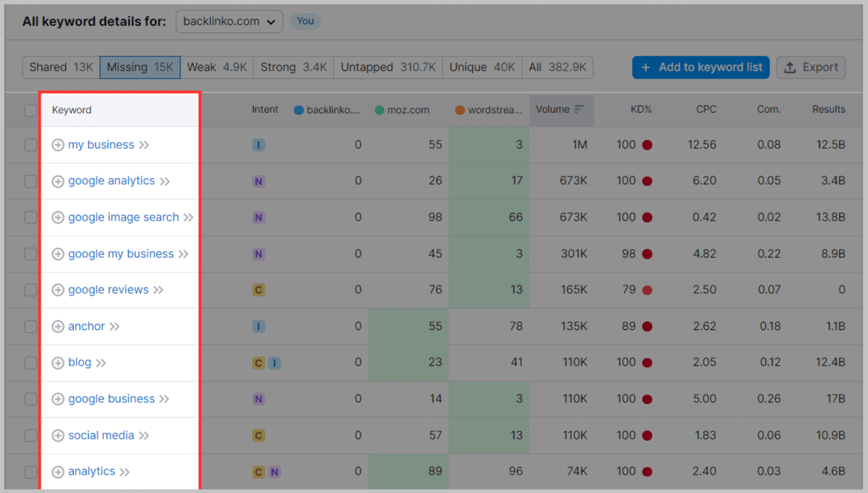Viewport: 868px width, 493px height.
Task: Open the 'google analytics' keyword link
Action: coord(111,181)
